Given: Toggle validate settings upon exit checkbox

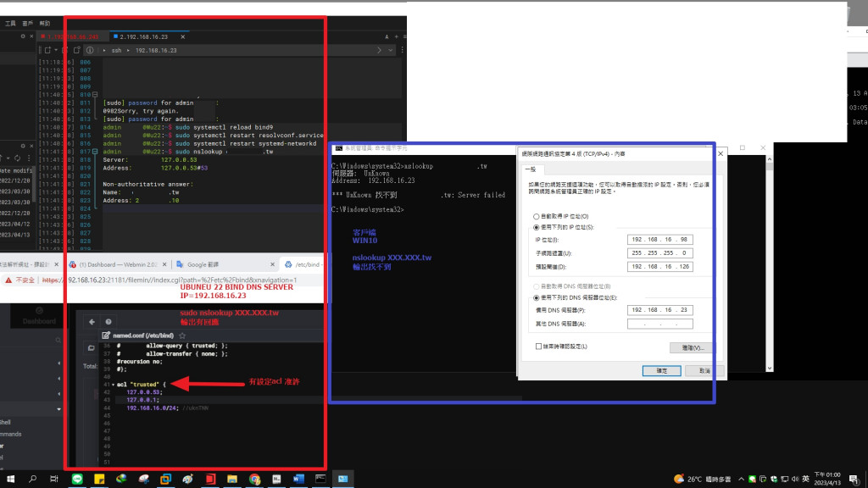Looking at the screenshot, I should [538, 347].
